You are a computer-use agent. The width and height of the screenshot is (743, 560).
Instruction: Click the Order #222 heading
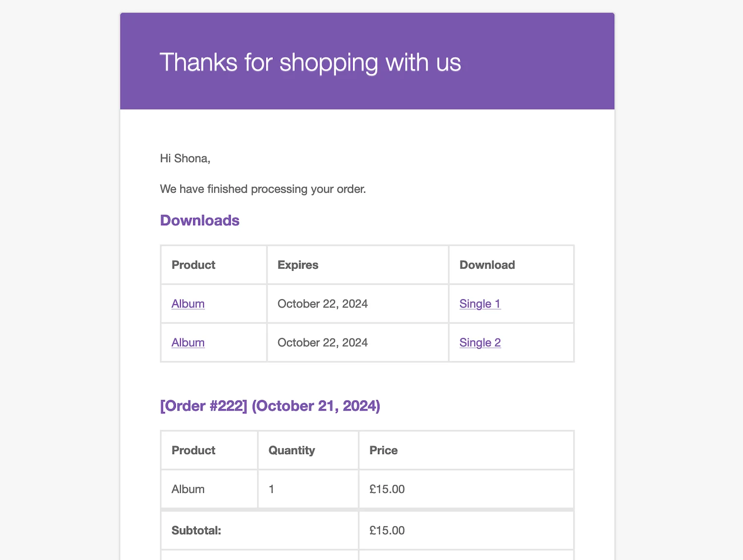270,406
